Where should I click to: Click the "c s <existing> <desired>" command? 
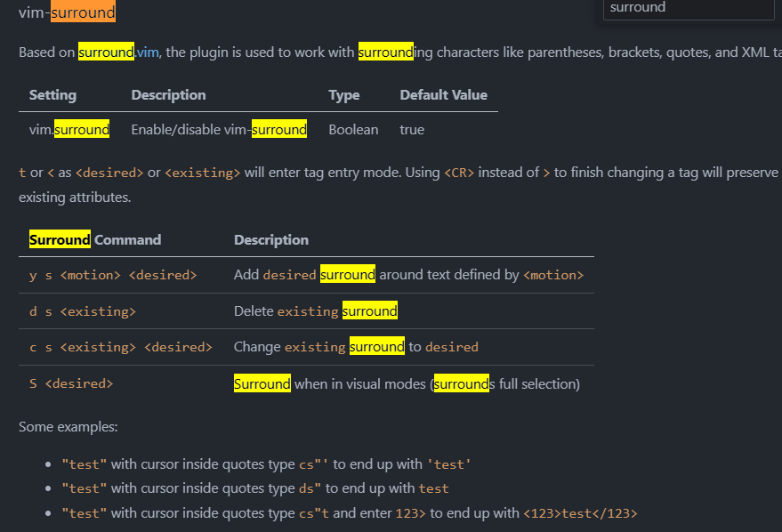(121, 347)
